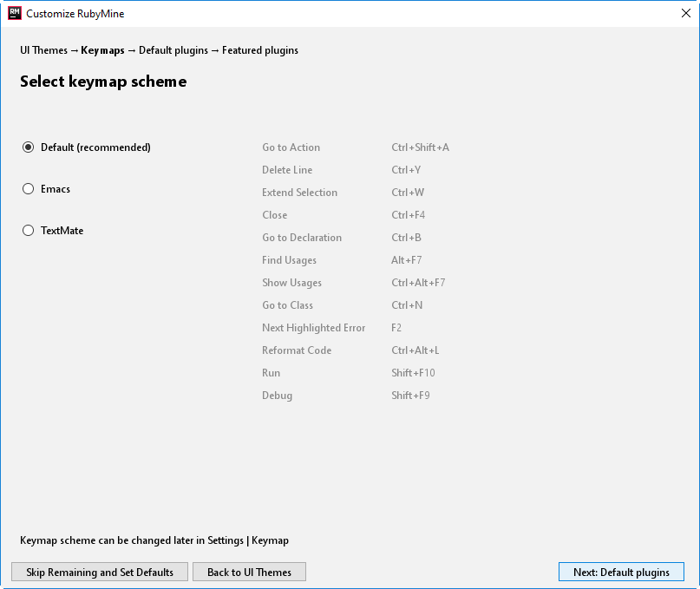Click the Go to Declaration label
Image resolution: width=700 pixels, height=589 pixels.
tap(302, 238)
